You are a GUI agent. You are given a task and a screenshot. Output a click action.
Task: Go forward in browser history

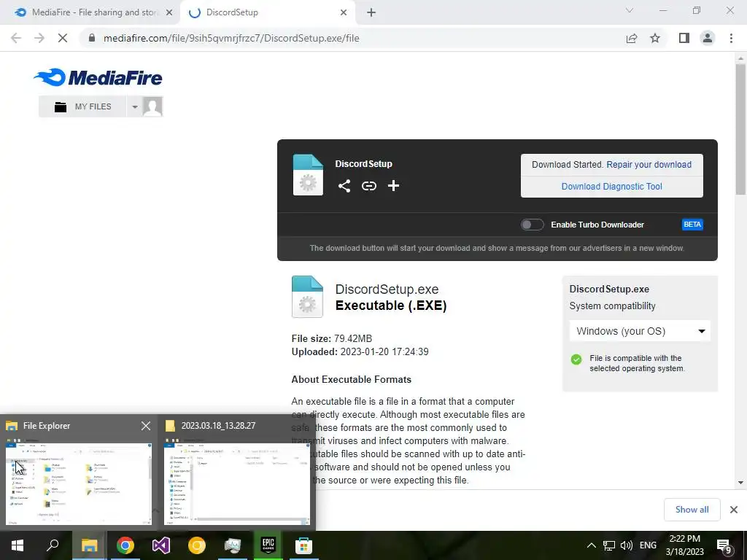tap(39, 38)
